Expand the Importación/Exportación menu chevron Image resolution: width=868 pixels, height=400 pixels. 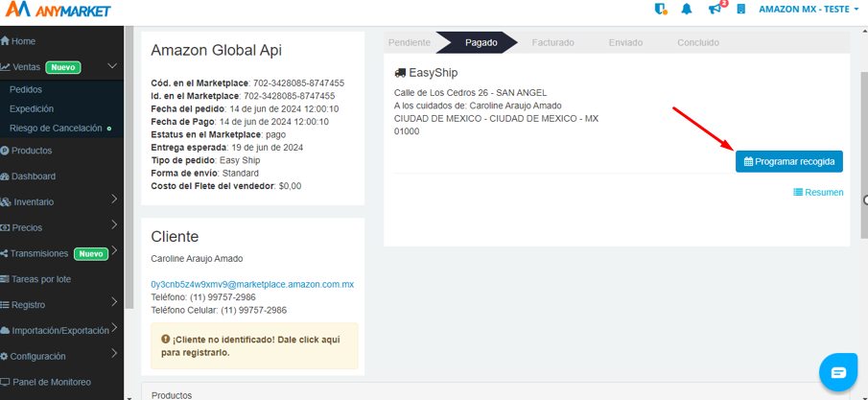click(114, 327)
